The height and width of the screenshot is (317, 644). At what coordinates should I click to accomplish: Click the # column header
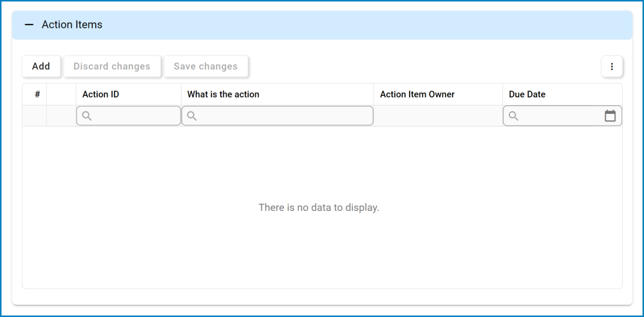(x=37, y=95)
